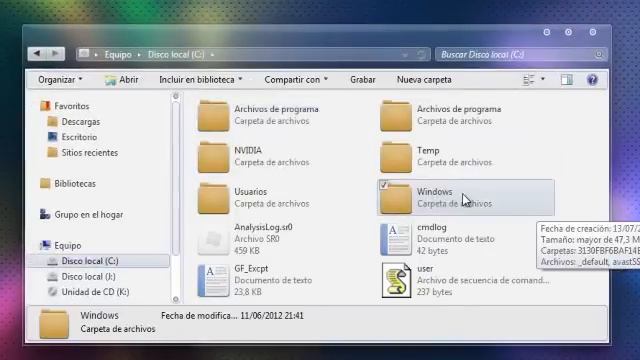This screenshot has width=640, height=360.
Task: Click the Escritorio icon in sidebar
Action: tap(52, 137)
